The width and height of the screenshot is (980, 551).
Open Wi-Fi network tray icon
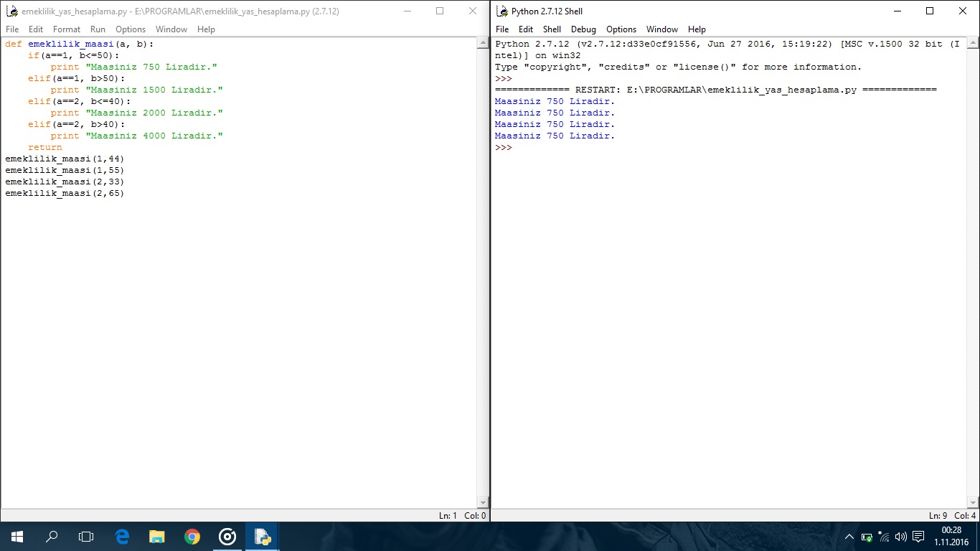(884, 537)
